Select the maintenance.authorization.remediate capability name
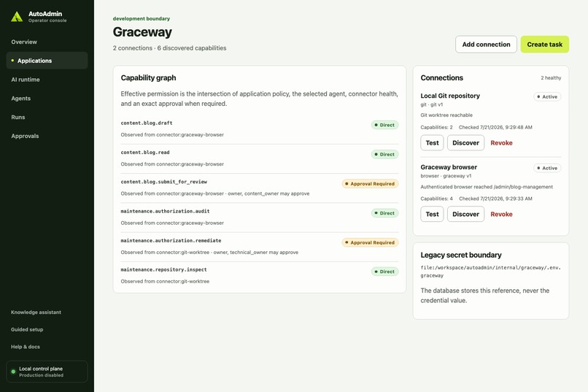The height and width of the screenshot is (392, 588). point(171,240)
